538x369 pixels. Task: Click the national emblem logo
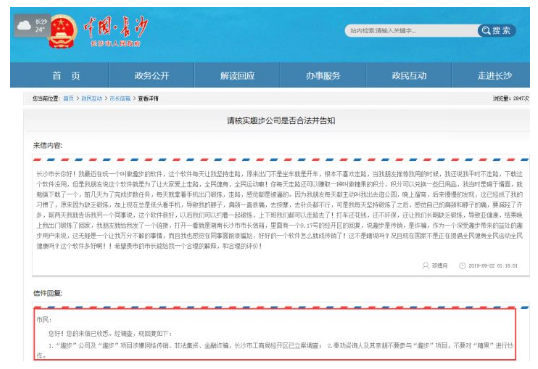pyautogui.click(x=62, y=32)
